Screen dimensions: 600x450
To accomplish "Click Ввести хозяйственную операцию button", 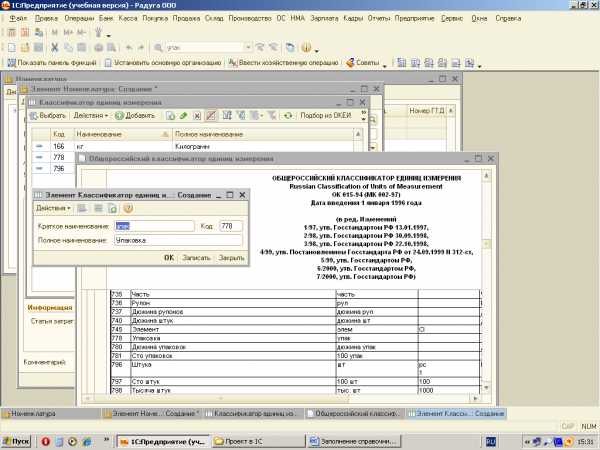I will pos(285,63).
